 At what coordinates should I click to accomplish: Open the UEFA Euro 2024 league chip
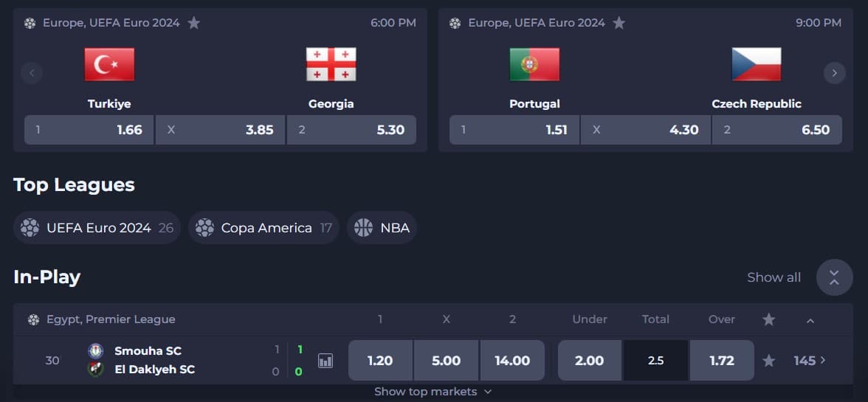(x=97, y=227)
